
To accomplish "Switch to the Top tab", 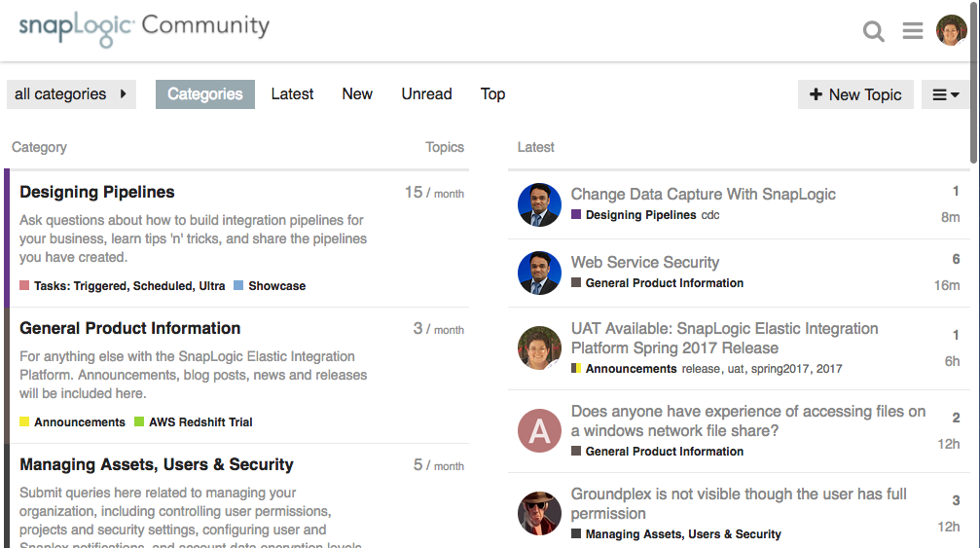I will (x=492, y=94).
